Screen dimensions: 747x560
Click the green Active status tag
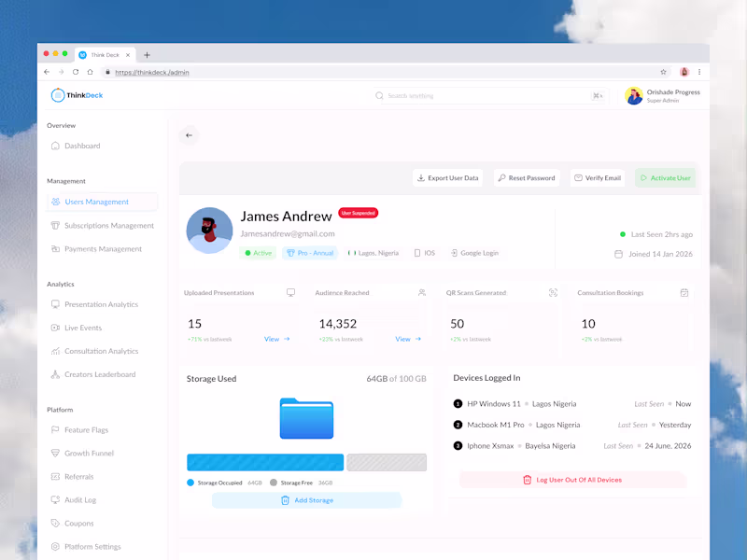258,253
